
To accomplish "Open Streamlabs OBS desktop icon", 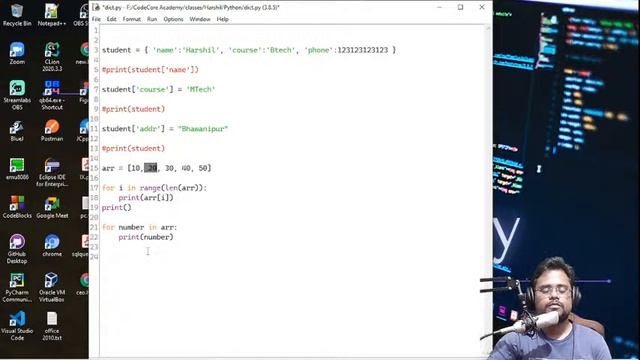I will coord(17,95).
